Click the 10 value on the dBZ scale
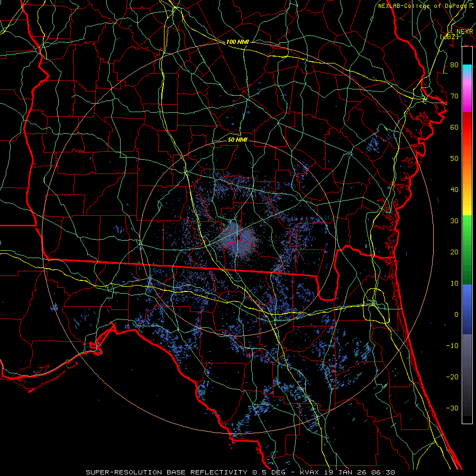The width and height of the screenshot is (476, 476). (454, 283)
